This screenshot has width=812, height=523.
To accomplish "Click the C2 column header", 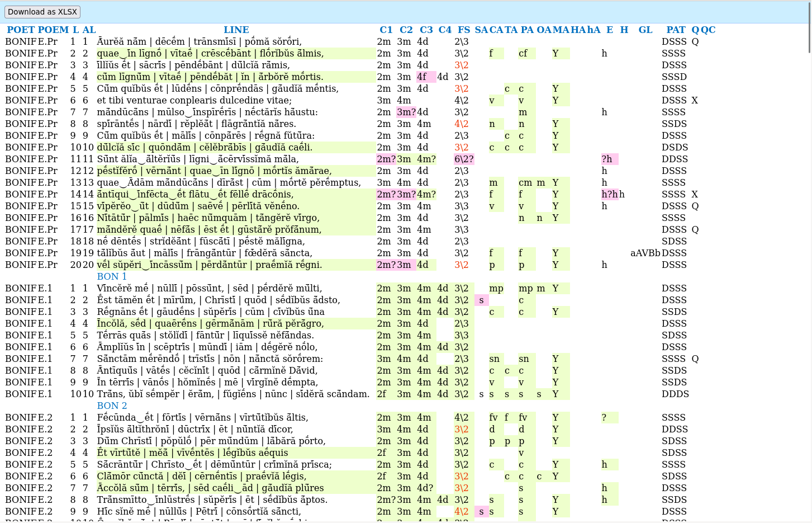I will [406, 30].
